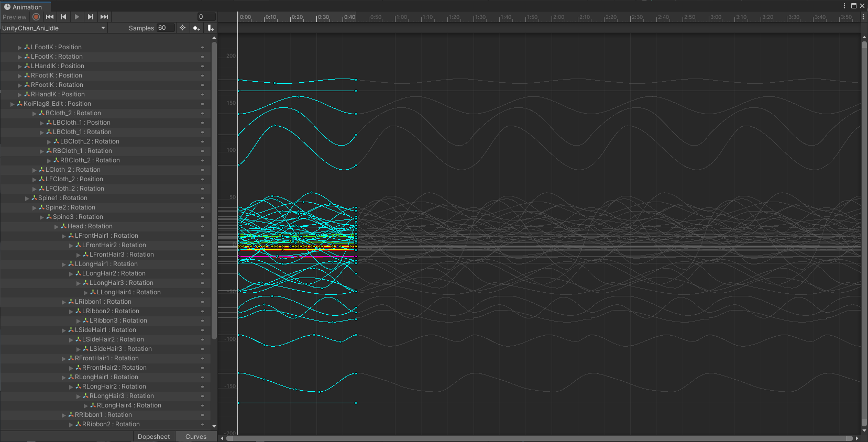Viewport: 868px width, 442px height.
Task: Click curve view horizontal scrollbar
Action: [540, 438]
